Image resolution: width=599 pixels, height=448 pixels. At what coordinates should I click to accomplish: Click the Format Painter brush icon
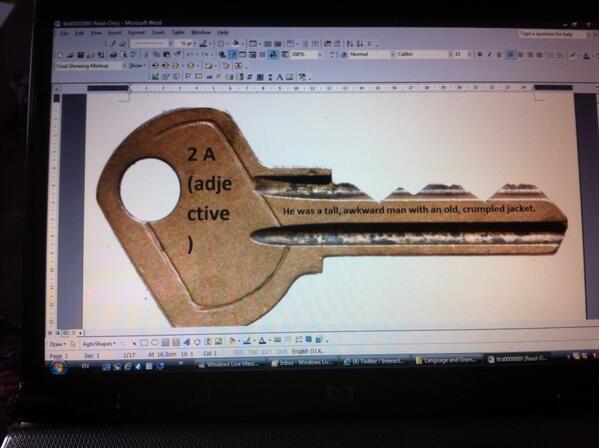pos(177,55)
